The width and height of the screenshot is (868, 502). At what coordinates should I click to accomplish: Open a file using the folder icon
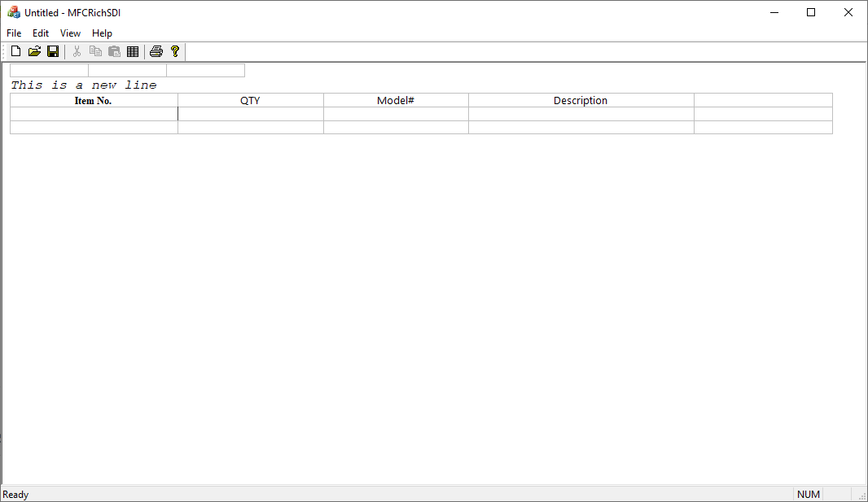tap(34, 50)
